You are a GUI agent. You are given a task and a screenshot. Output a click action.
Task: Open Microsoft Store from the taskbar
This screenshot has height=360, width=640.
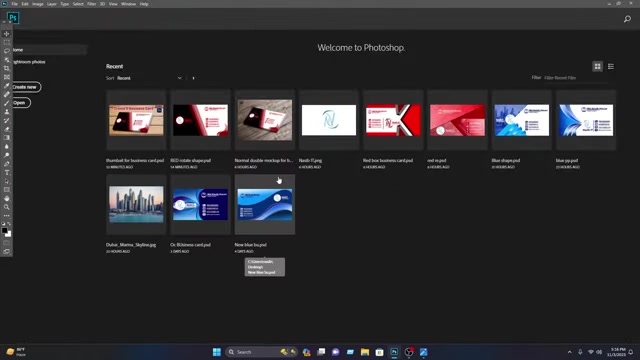point(379,352)
